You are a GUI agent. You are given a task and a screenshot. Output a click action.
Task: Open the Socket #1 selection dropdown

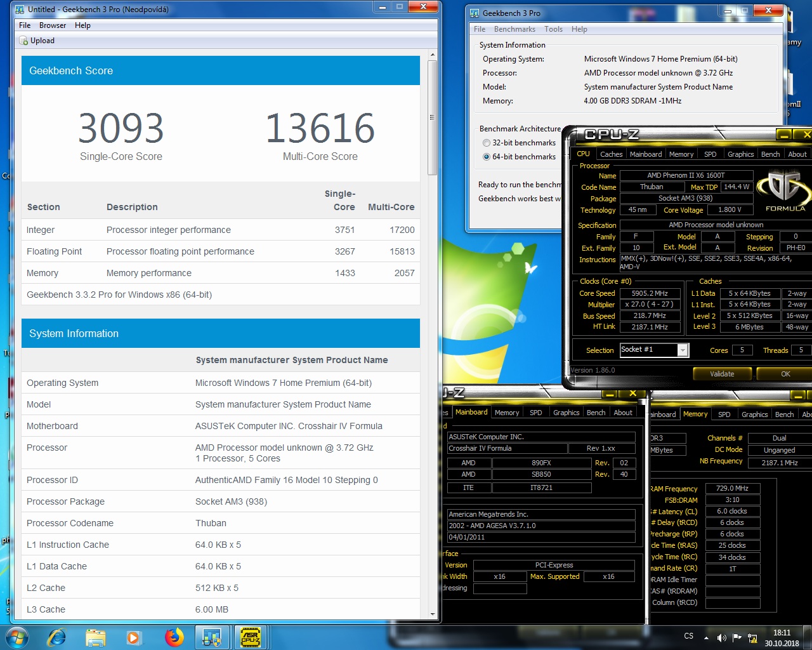click(683, 350)
